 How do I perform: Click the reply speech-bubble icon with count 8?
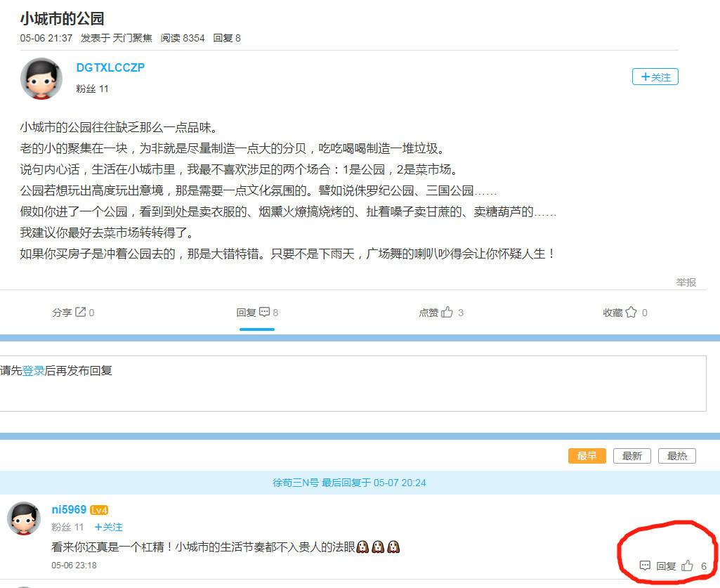pos(265,313)
